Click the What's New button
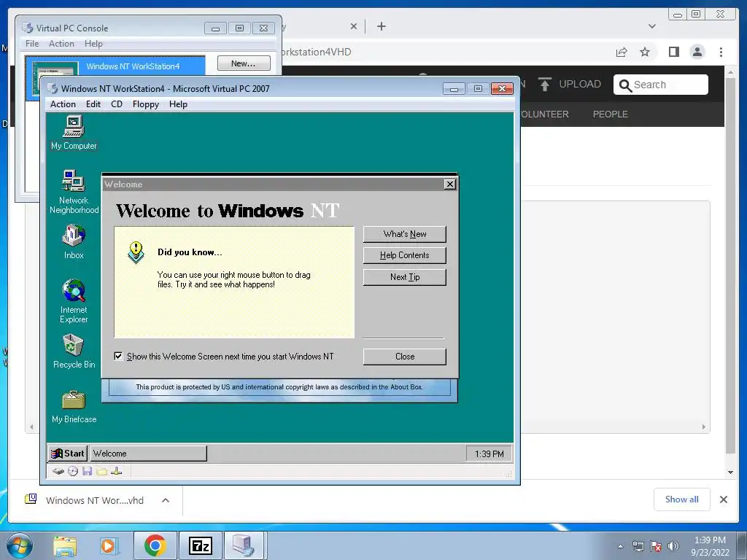 (404, 234)
